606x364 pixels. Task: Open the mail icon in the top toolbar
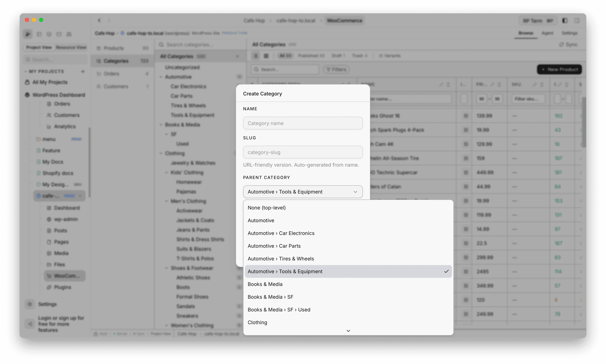[59, 34]
